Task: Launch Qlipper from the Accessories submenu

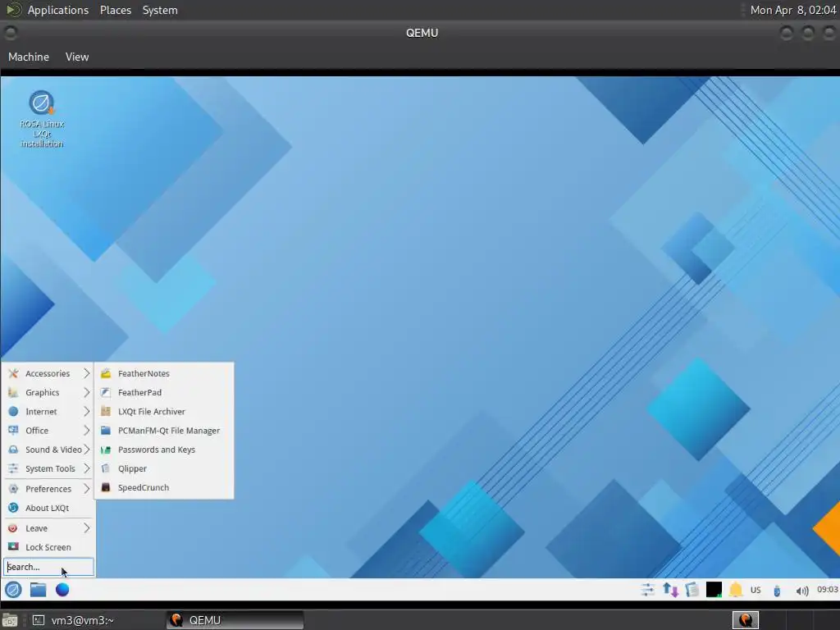Action: pos(164,468)
